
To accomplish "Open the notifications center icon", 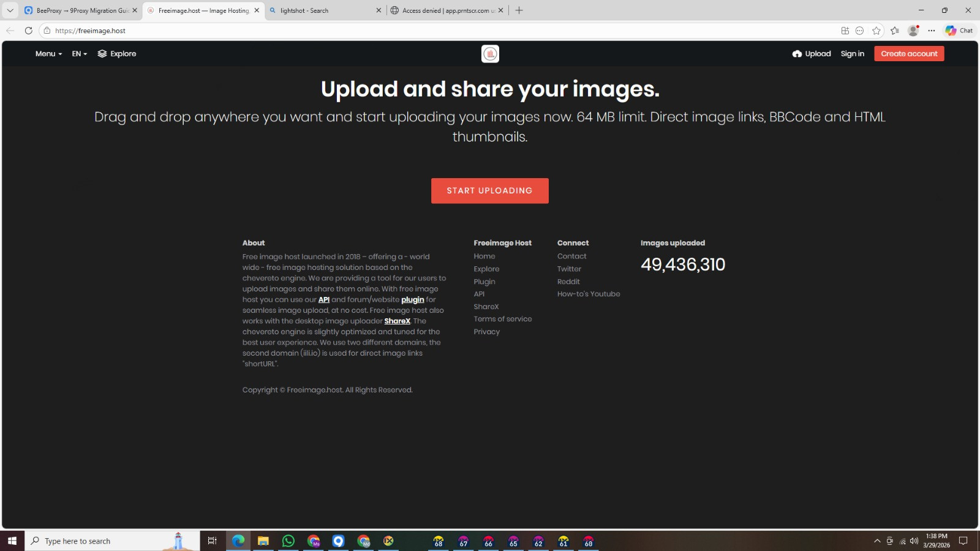I will (963, 541).
